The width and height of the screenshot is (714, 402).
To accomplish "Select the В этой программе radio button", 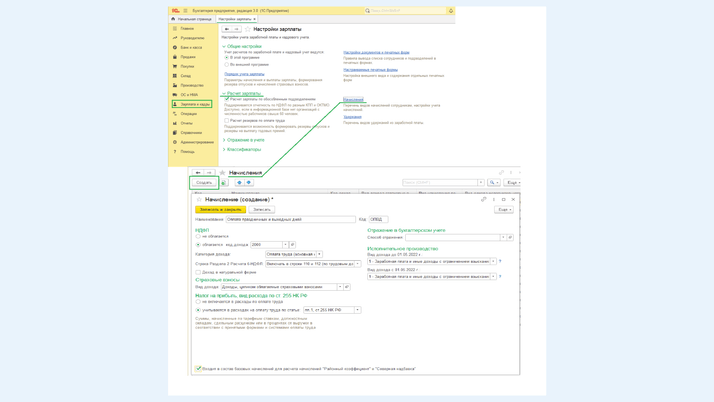I will point(226,58).
